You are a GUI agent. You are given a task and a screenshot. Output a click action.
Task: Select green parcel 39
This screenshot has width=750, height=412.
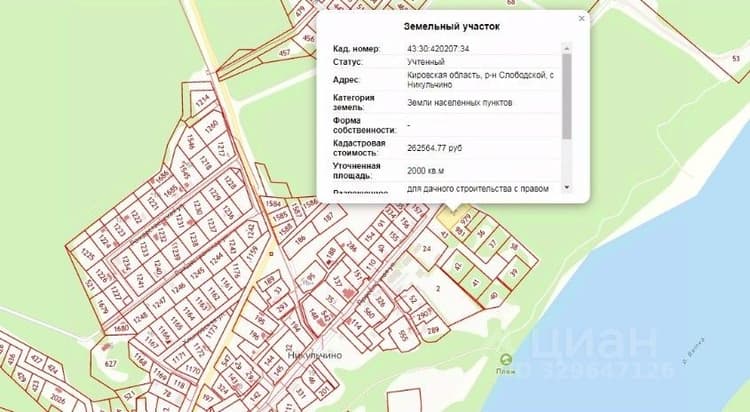pos(514,272)
